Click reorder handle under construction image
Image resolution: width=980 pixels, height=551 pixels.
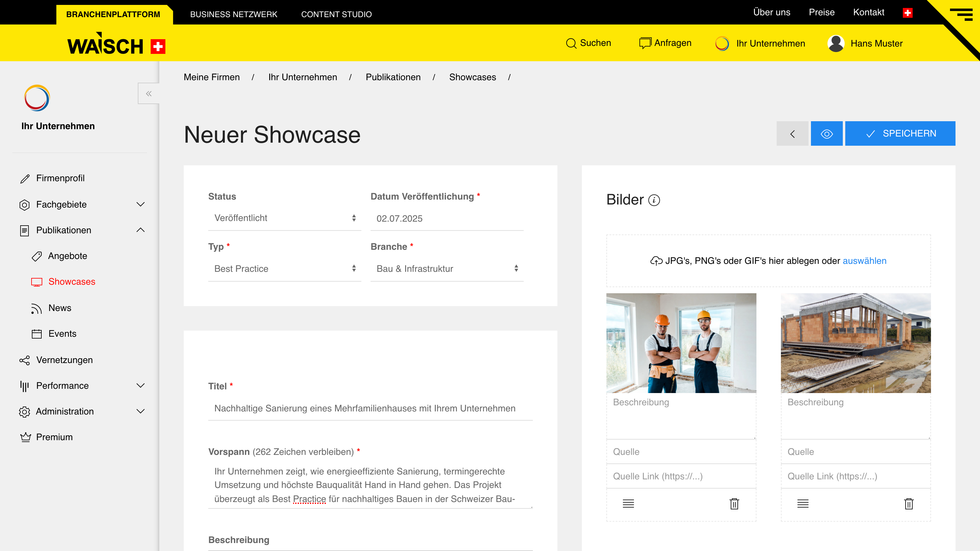(803, 504)
